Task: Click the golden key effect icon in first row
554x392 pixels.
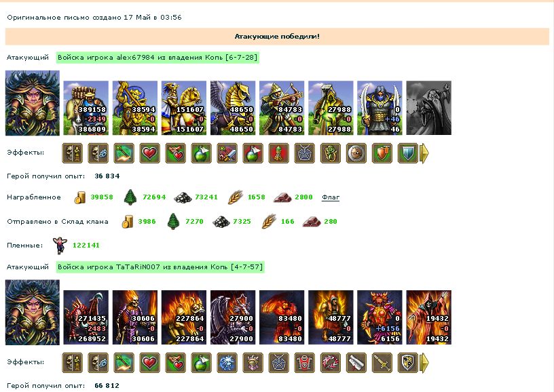Action: pos(124,153)
